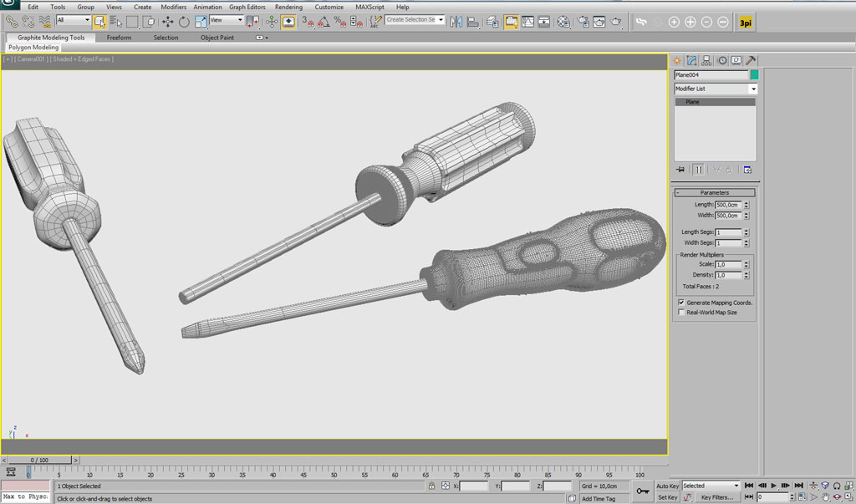856x504 pixels.
Task: Click the Length value field
Action: click(728, 205)
